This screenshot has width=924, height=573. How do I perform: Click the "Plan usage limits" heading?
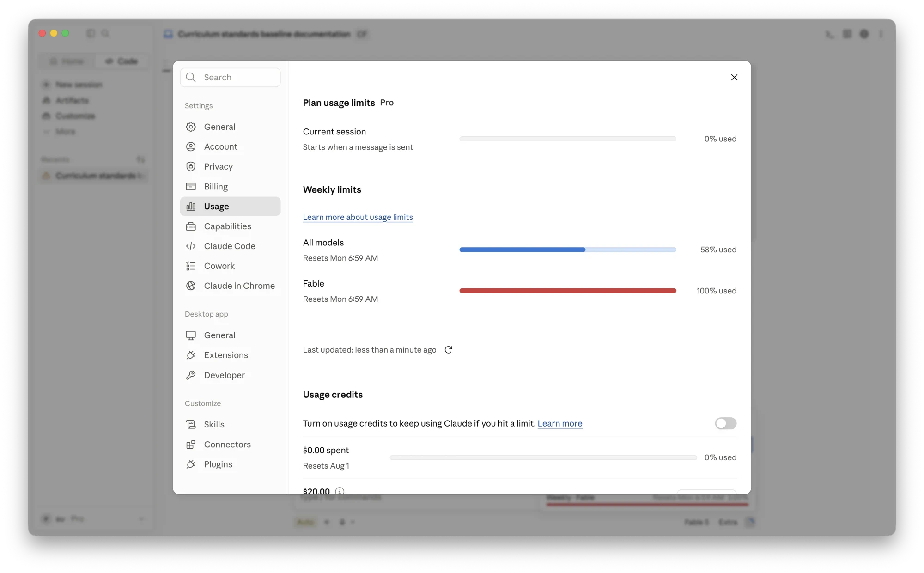pos(339,103)
